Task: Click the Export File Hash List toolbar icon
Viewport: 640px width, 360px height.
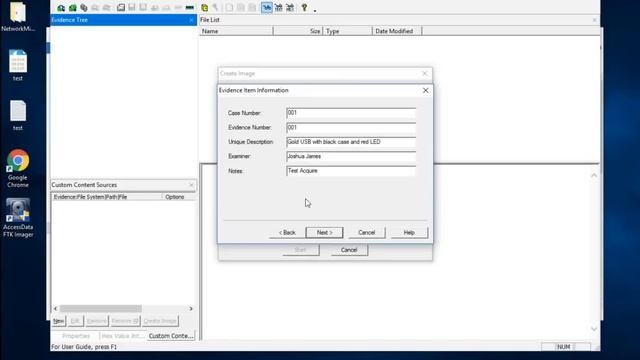Action: pyautogui.click(x=240, y=8)
